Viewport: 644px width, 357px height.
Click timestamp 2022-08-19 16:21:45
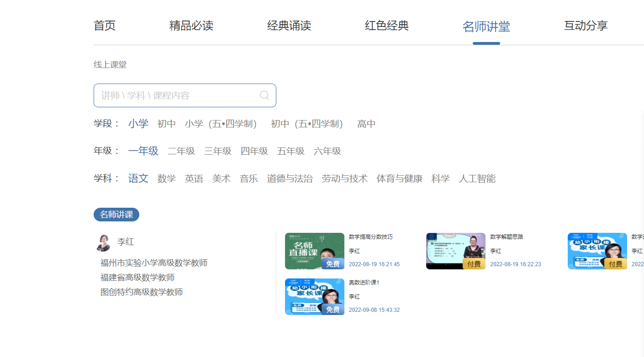coord(375,264)
